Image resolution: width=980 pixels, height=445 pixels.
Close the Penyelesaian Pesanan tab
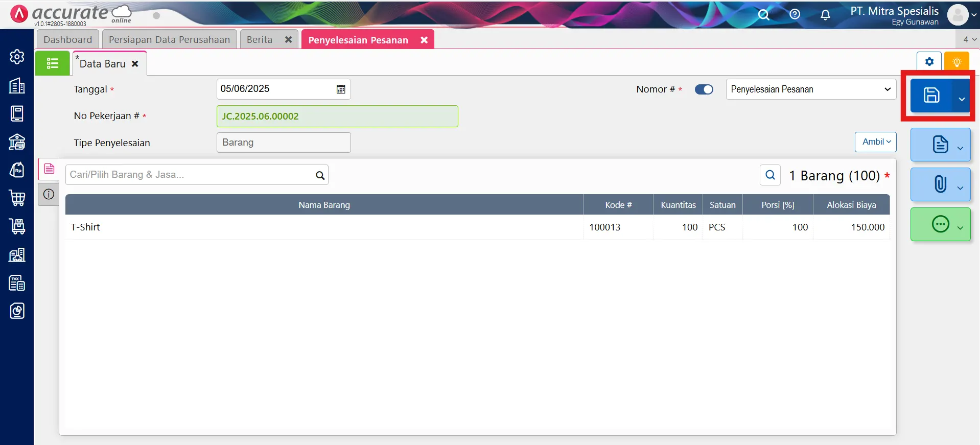424,40
